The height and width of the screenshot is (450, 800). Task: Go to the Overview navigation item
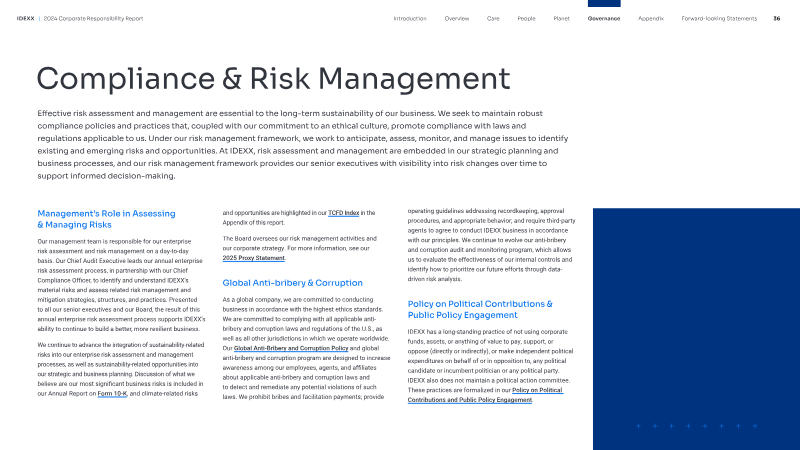tap(457, 18)
